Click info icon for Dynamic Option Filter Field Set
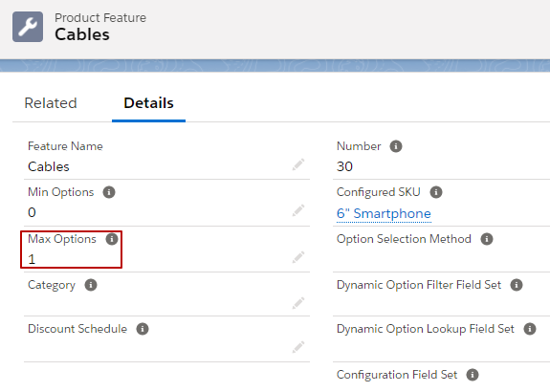The image size is (550, 392). tap(517, 285)
